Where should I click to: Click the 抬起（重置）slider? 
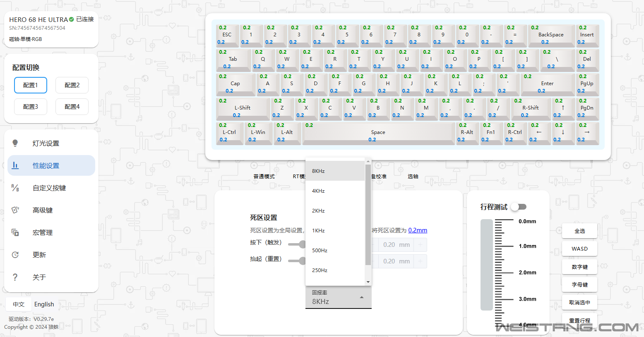[x=297, y=261]
